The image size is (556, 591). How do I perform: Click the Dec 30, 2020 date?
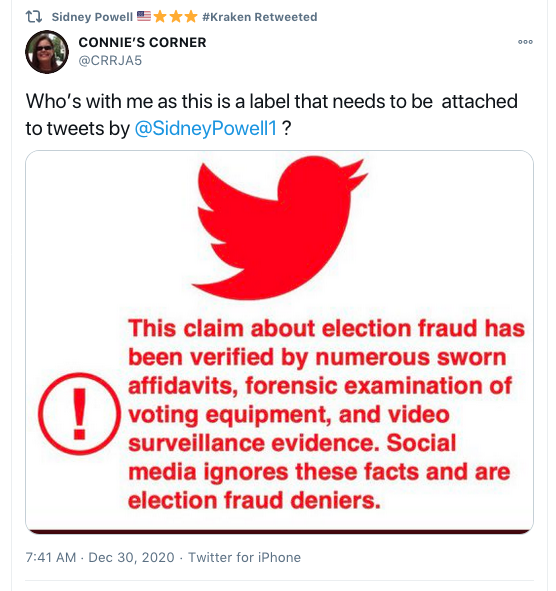131,557
